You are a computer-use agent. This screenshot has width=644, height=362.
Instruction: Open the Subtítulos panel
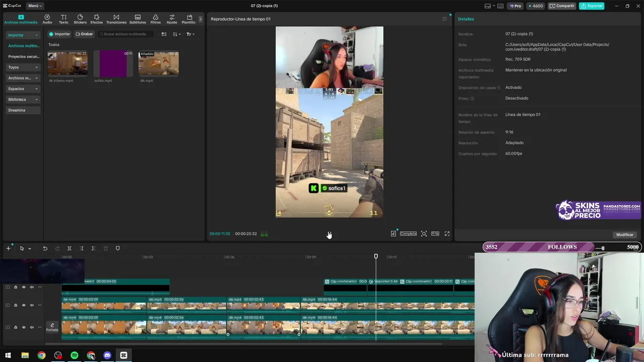pyautogui.click(x=137, y=19)
